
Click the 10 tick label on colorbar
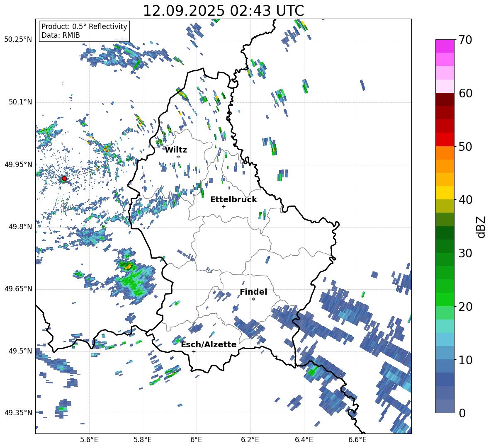pyautogui.click(x=465, y=360)
